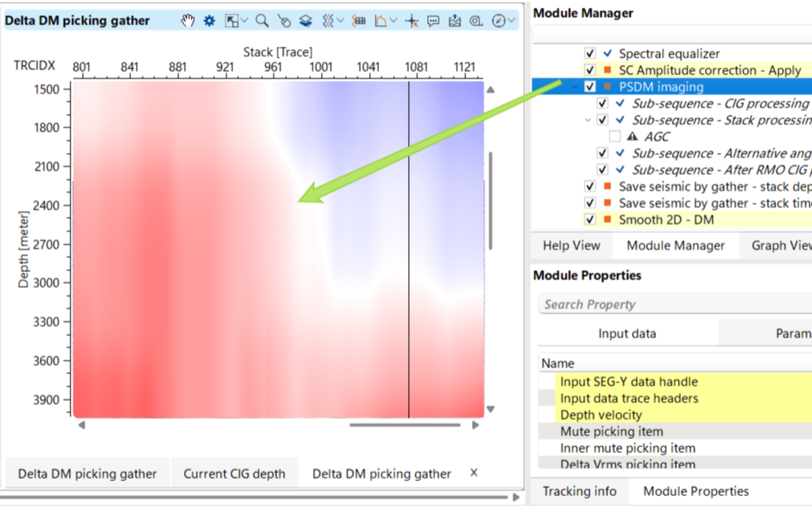Uncheck the Spectral equalizer module
The width and height of the screenshot is (812, 506).
590,54
